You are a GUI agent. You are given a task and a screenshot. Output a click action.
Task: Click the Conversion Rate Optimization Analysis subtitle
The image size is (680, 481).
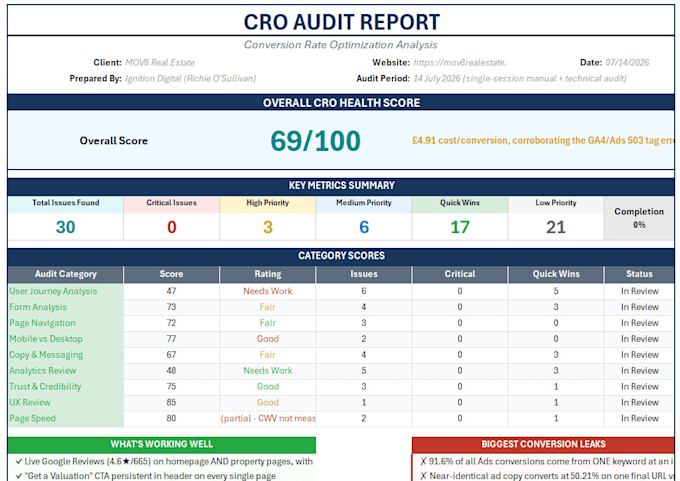click(340, 45)
